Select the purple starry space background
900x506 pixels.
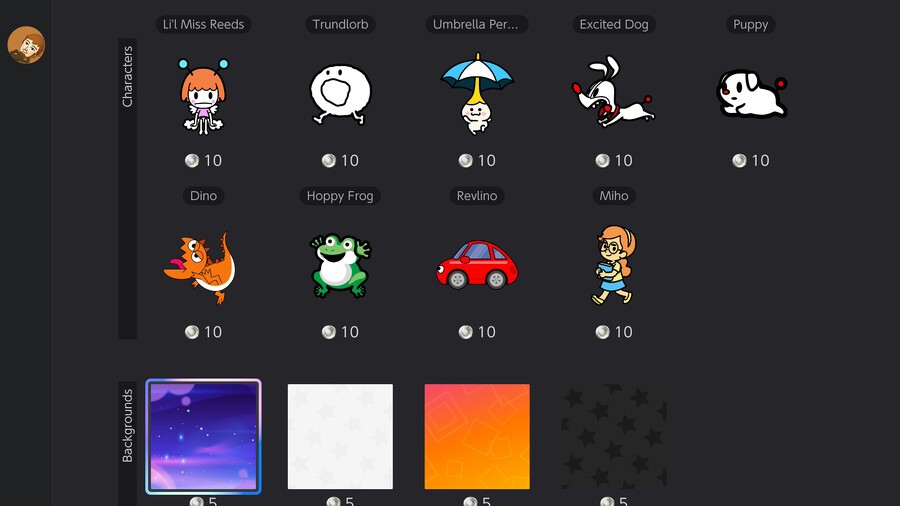pos(203,437)
